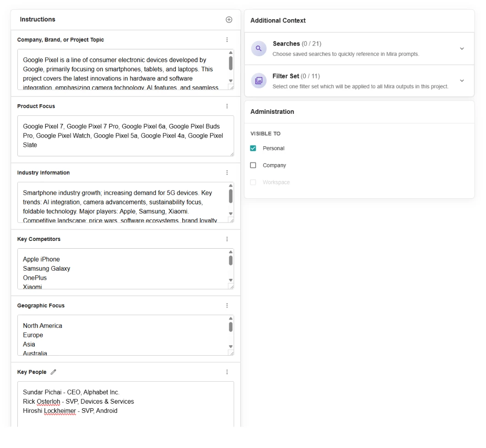Open the Key People three-dot menu
The height and width of the screenshot is (448, 486).
click(227, 372)
